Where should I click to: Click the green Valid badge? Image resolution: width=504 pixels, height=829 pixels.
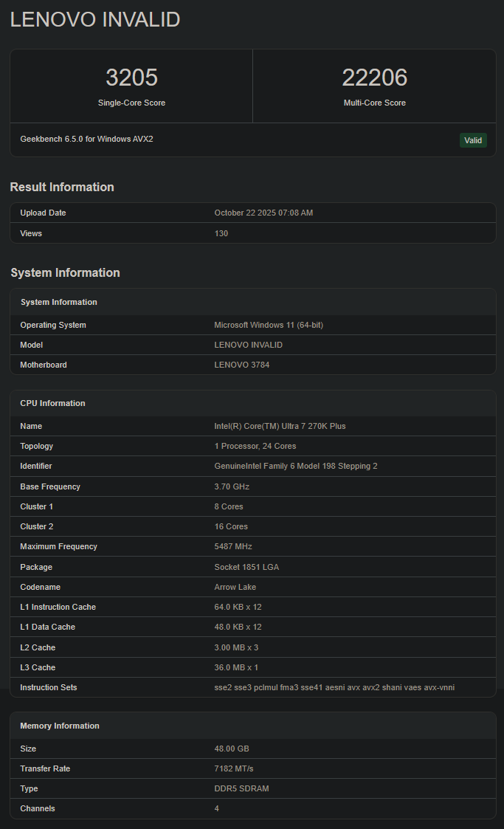click(x=472, y=140)
